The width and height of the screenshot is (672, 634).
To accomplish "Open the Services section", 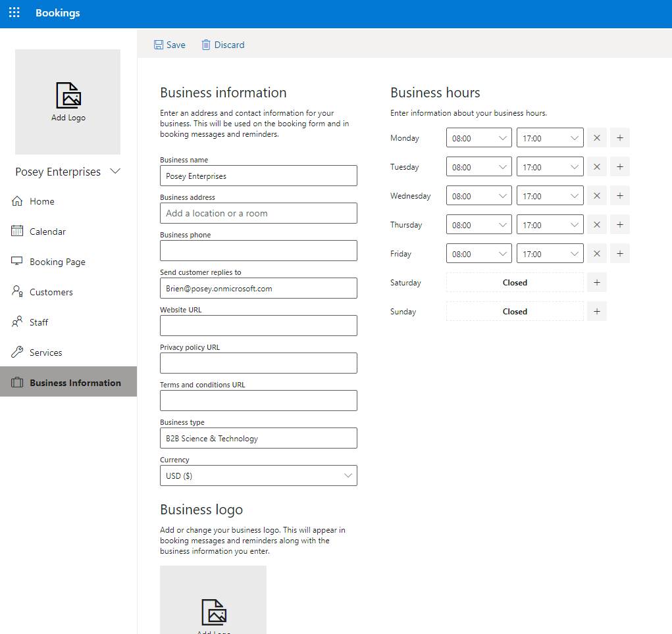I will tap(68, 353).
